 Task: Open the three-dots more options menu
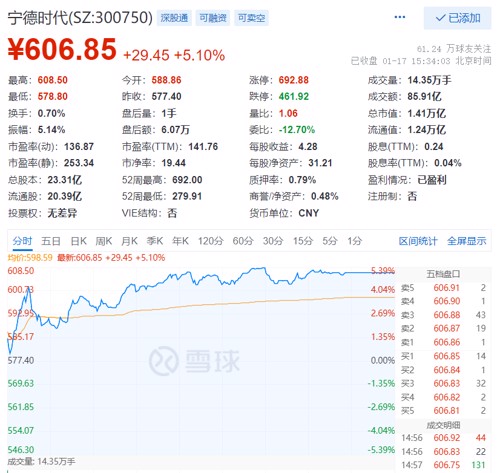(x=399, y=17)
